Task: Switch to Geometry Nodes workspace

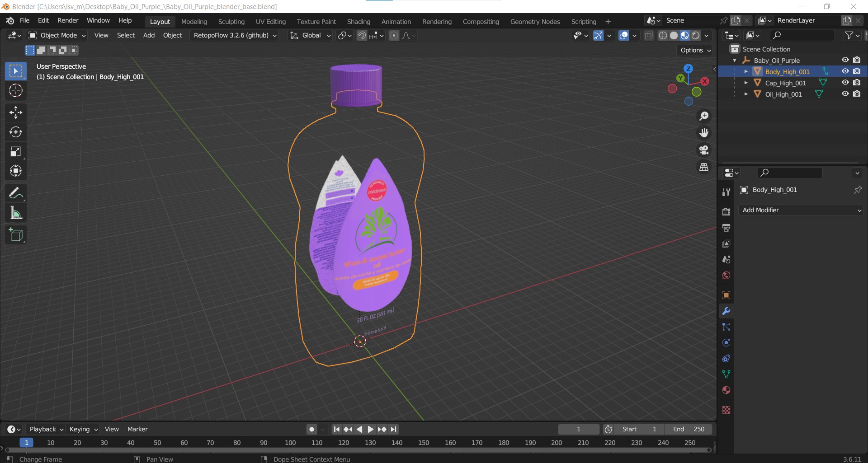Action: [535, 22]
